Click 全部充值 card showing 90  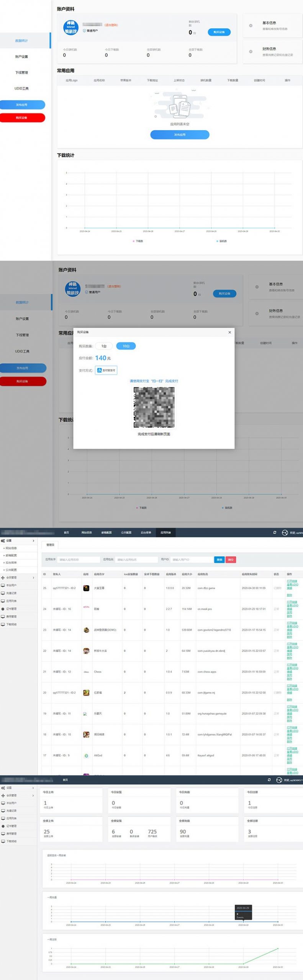(x=208, y=829)
